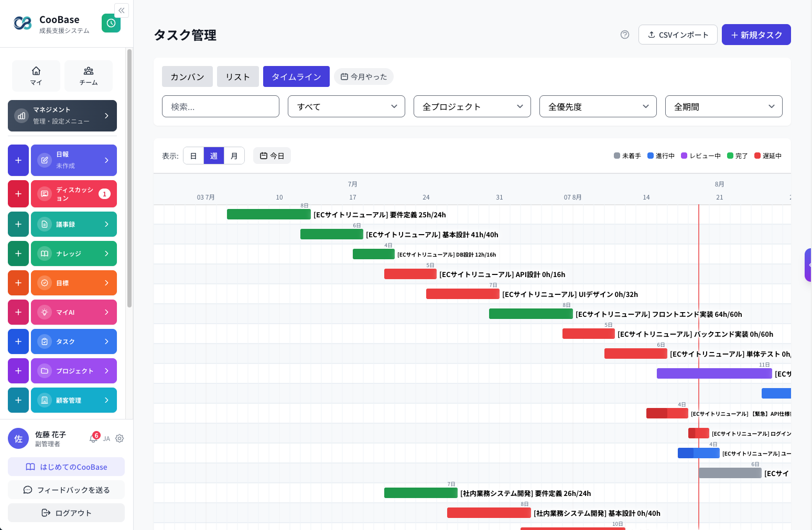Viewport: 812px width, 530px height.
Task: Open purple side tab at right edge
Action: click(x=808, y=265)
